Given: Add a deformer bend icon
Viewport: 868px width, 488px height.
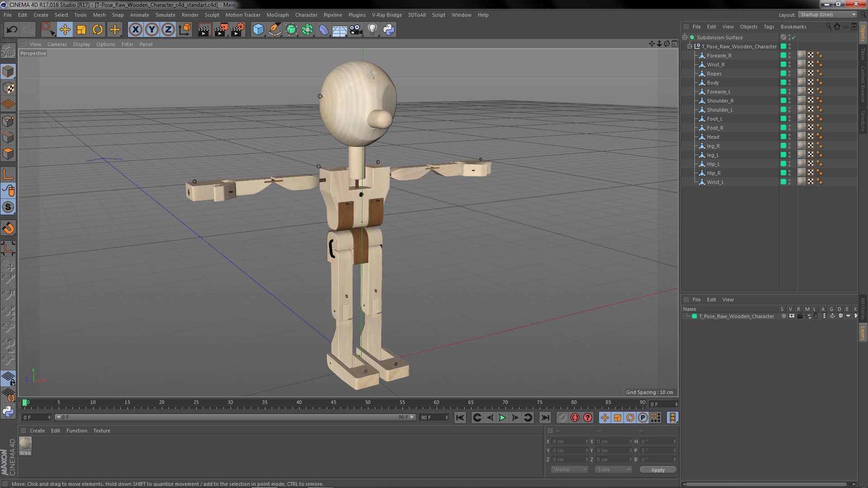Looking at the screenshot, I should (x=324, y=30).
